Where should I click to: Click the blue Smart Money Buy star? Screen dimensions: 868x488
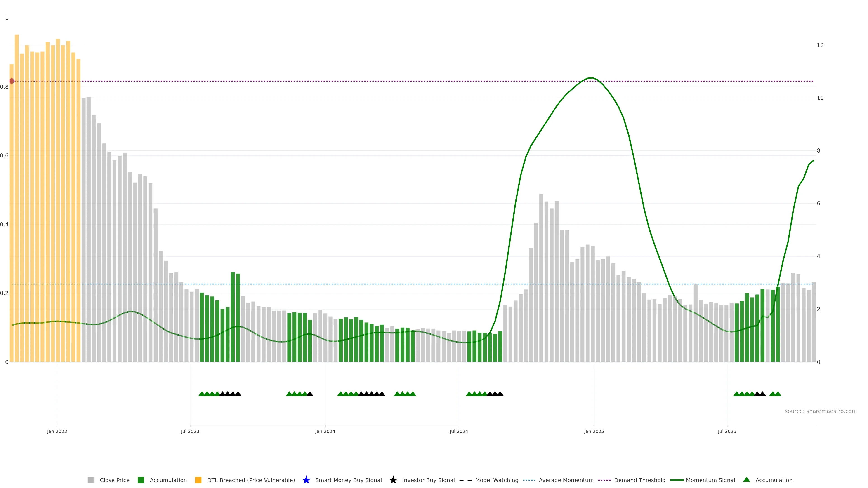306,480
